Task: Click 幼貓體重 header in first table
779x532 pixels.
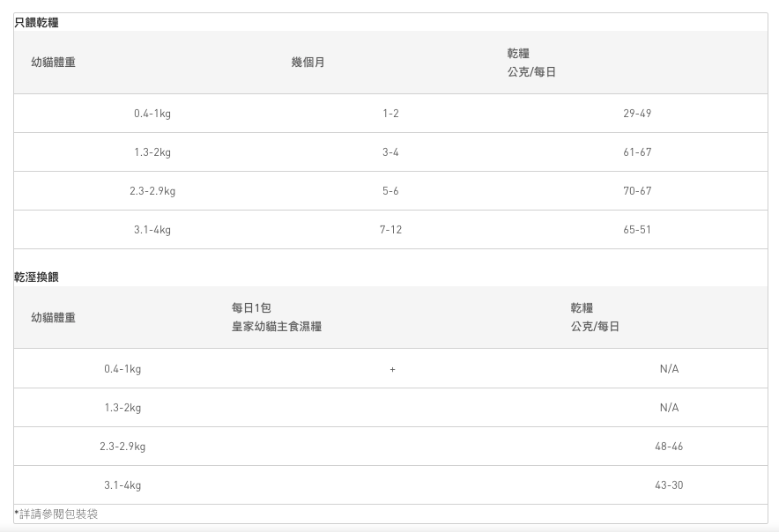Action: (53, 63)
